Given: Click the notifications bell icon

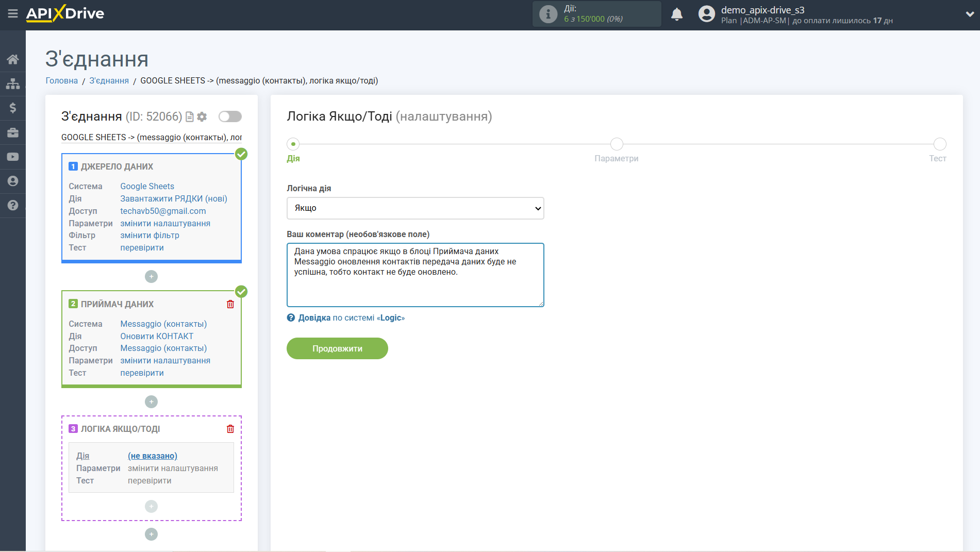Looking at the screenshot, I should [676, 14].
